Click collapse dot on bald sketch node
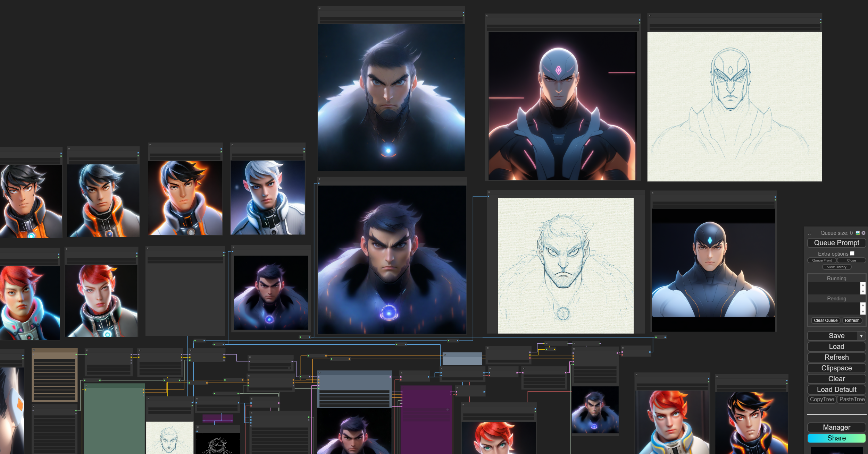 coord(650,16)
